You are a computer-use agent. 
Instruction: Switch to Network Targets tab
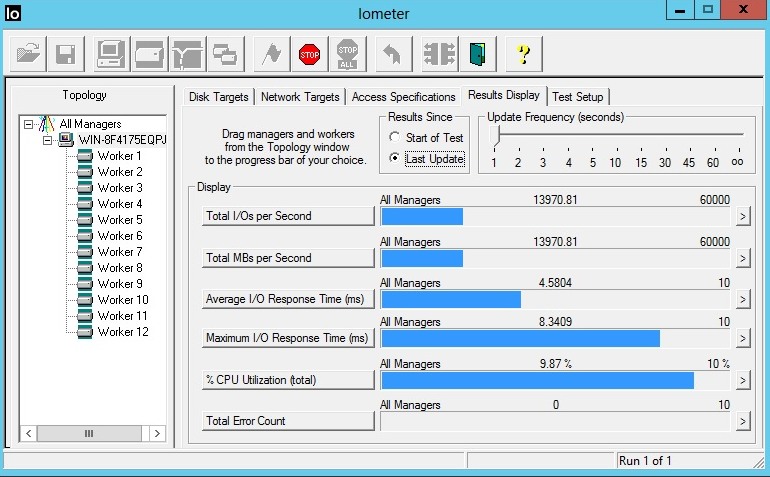(x=300, y=97)
